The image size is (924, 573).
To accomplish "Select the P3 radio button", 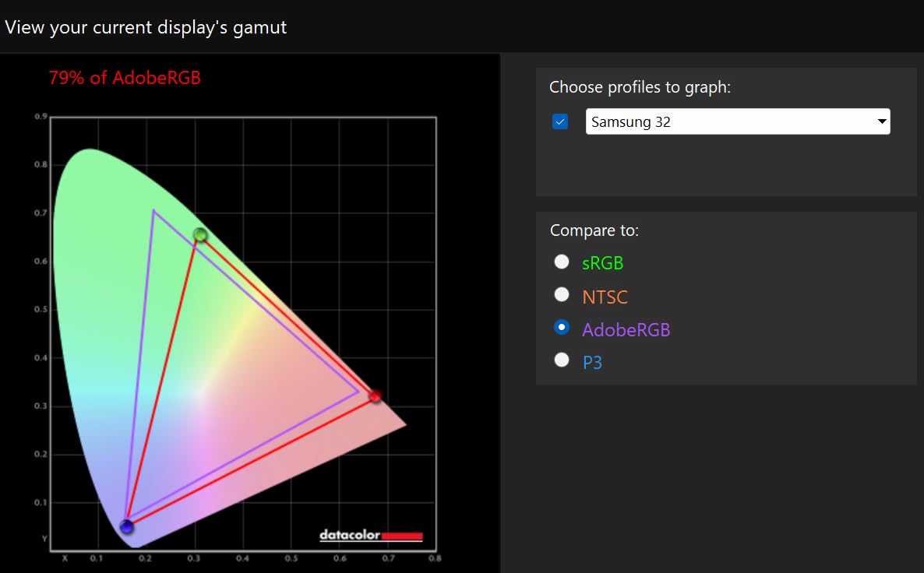I will [x=561, y=360].
